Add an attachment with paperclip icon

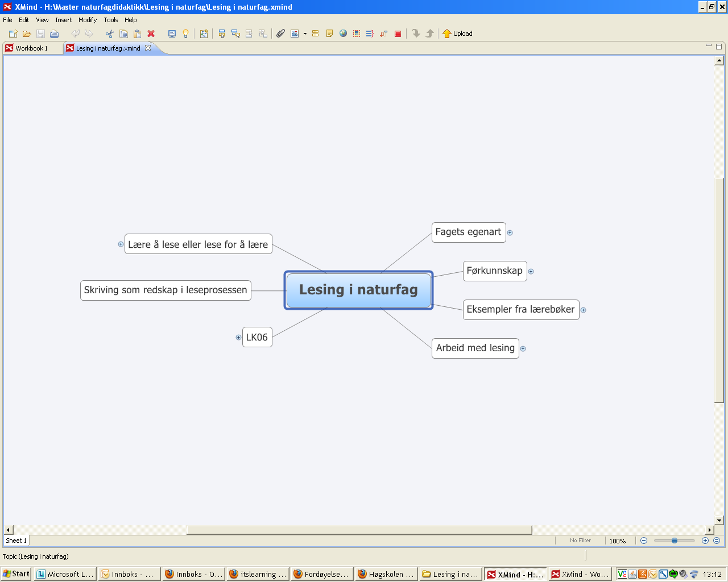(x=280, y=34)
